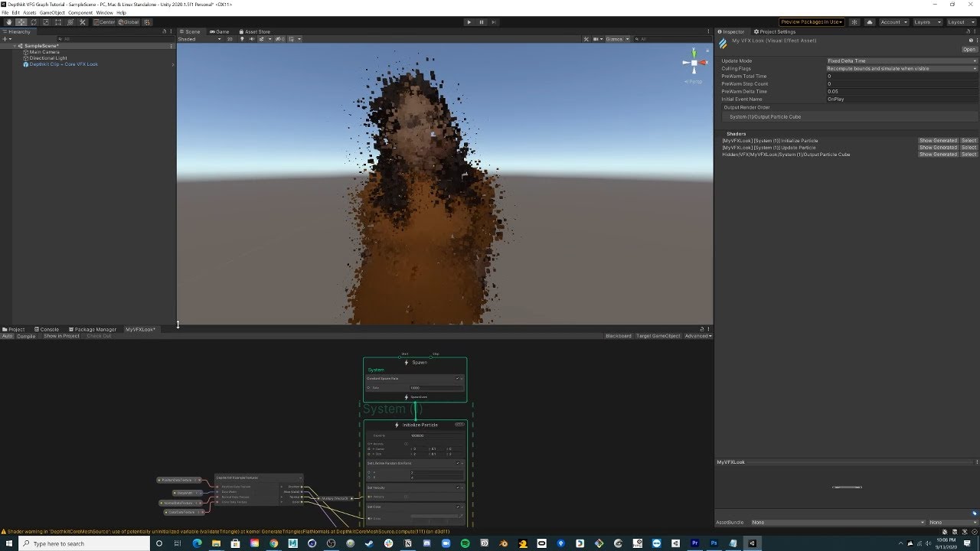
Task: Open the GameObject menu
Action: point(51,13)
